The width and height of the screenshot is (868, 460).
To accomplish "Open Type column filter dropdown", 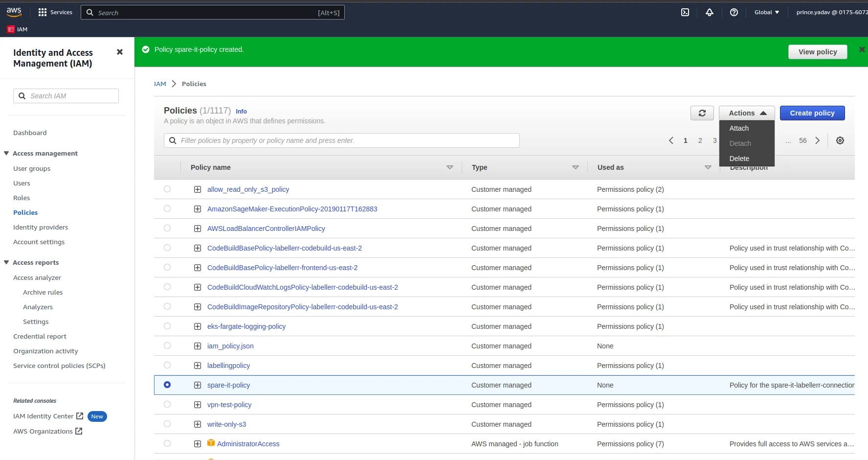I will (576, 167).
